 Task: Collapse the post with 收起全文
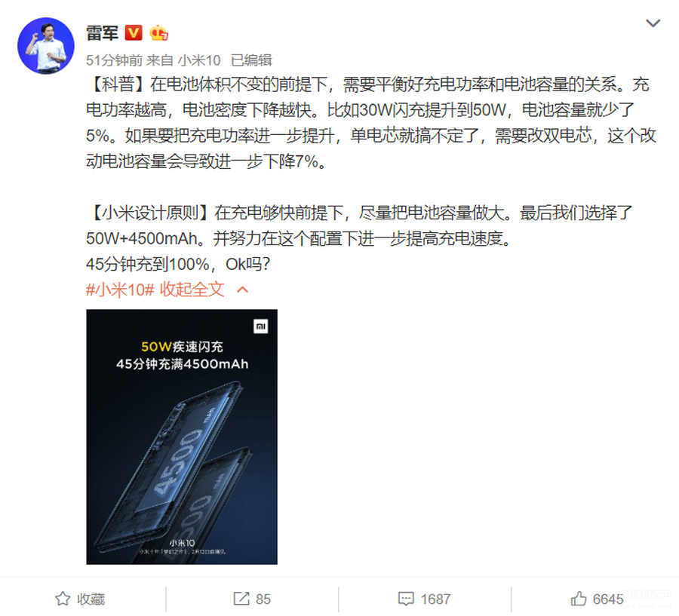point(192,290)
